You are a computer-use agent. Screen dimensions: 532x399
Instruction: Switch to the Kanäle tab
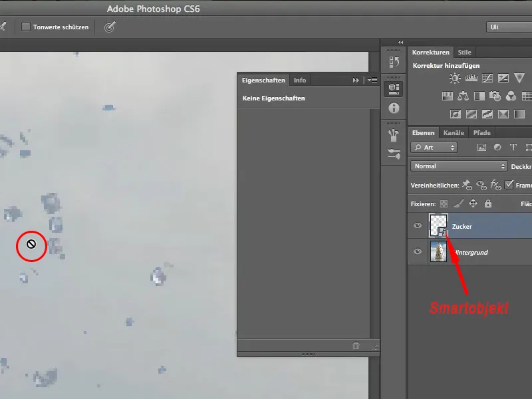pyautogui.click(x=454, y=132)
